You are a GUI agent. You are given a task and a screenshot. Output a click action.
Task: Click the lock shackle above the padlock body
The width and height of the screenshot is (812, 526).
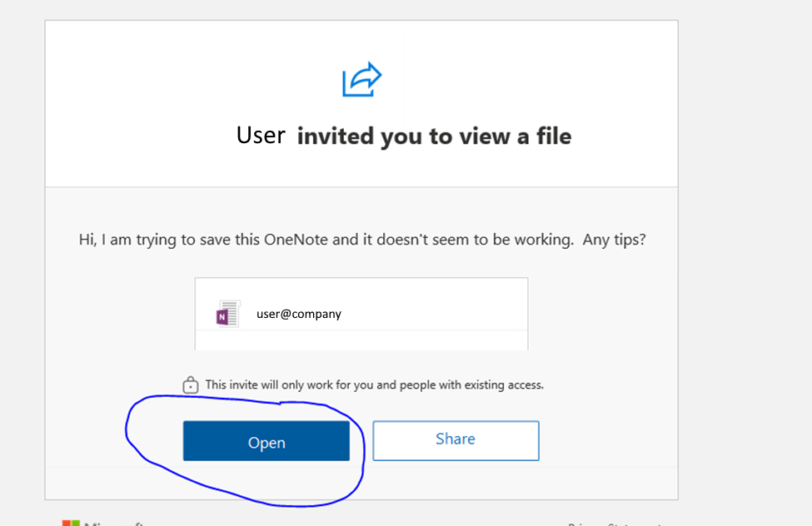pyautogui.click(x=190, y=378)
